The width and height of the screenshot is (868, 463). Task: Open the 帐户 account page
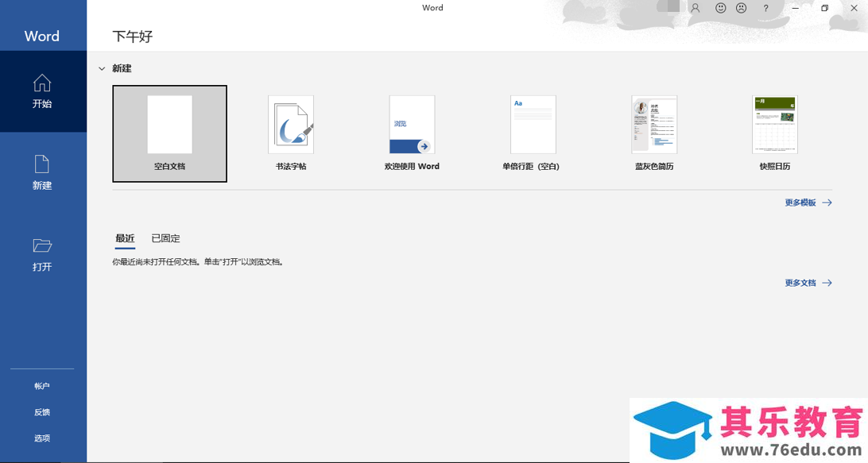[42, 386]
